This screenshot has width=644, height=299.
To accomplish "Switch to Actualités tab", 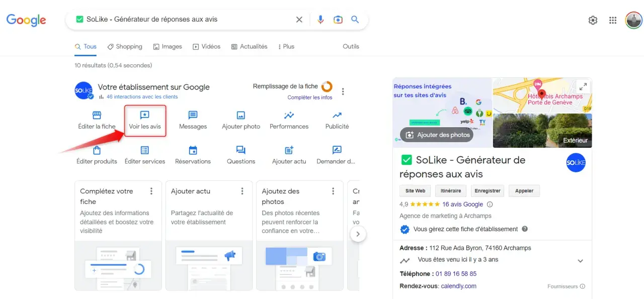I will coord(250,46).
